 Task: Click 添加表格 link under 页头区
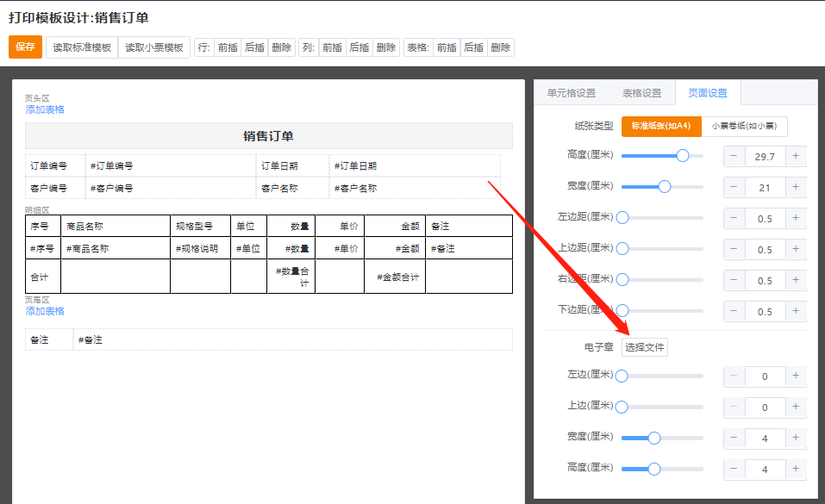45,109
